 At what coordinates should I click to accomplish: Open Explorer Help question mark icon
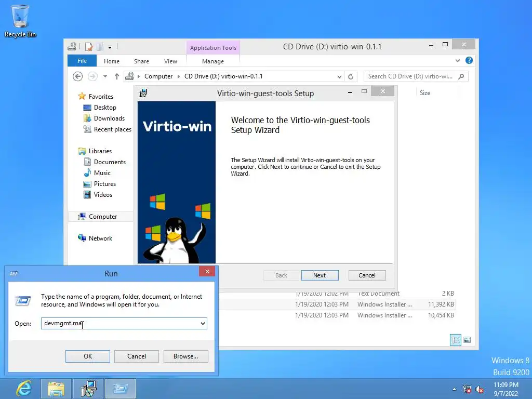tap(469, 60)
